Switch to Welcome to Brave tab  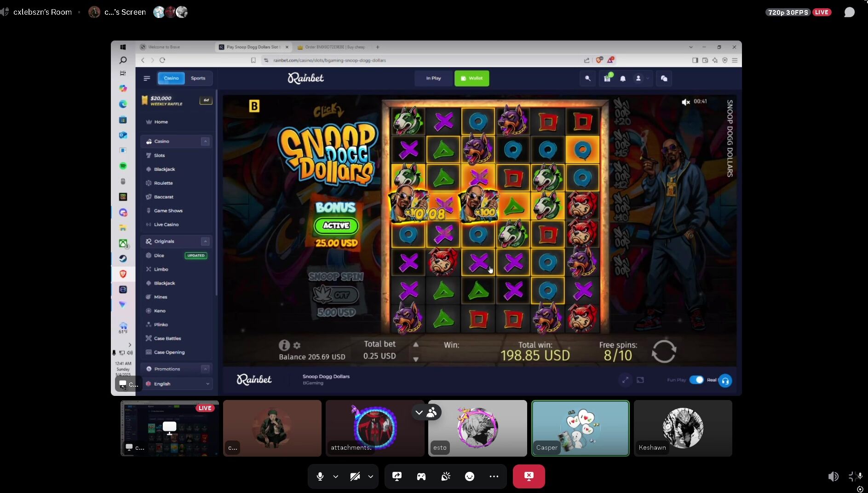click(x=164, y=47)
